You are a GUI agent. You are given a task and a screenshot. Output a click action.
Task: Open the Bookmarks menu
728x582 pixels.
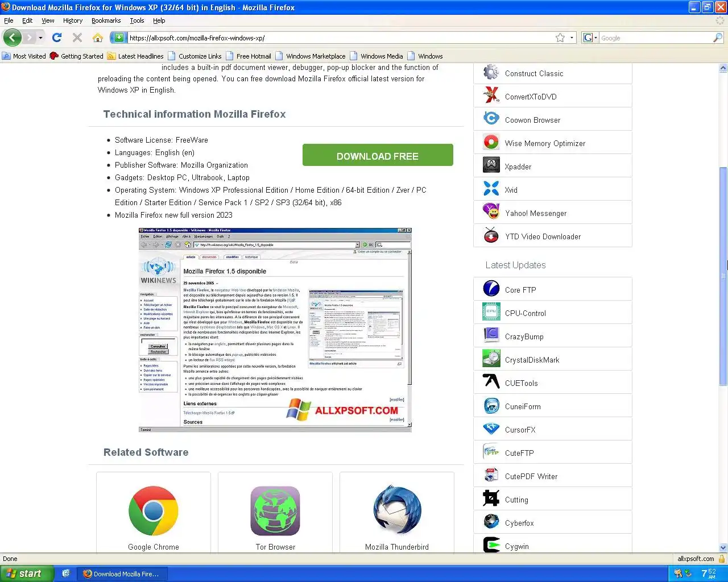point(106,20)
